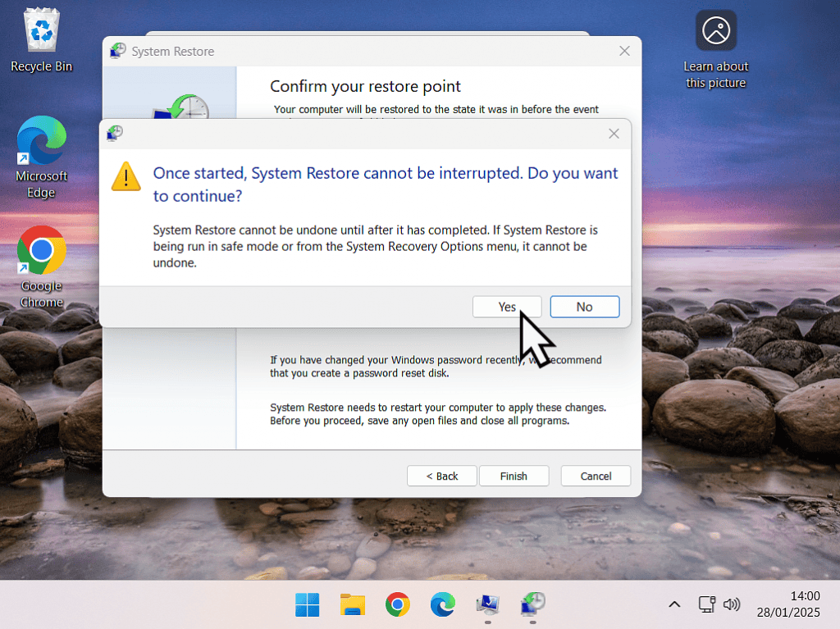Open the Windows Start menu
The image size is (840, 629).
click(308, 605)
